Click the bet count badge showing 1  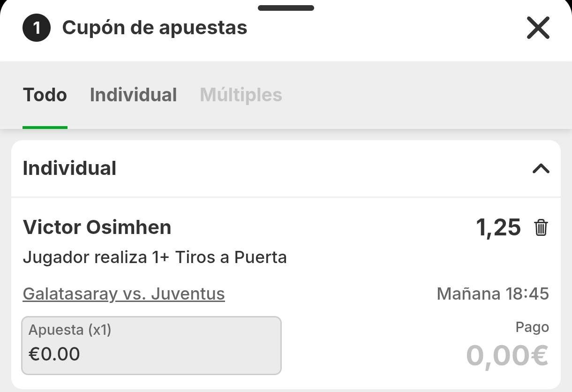pyautogui.click(x=37, y=28)
